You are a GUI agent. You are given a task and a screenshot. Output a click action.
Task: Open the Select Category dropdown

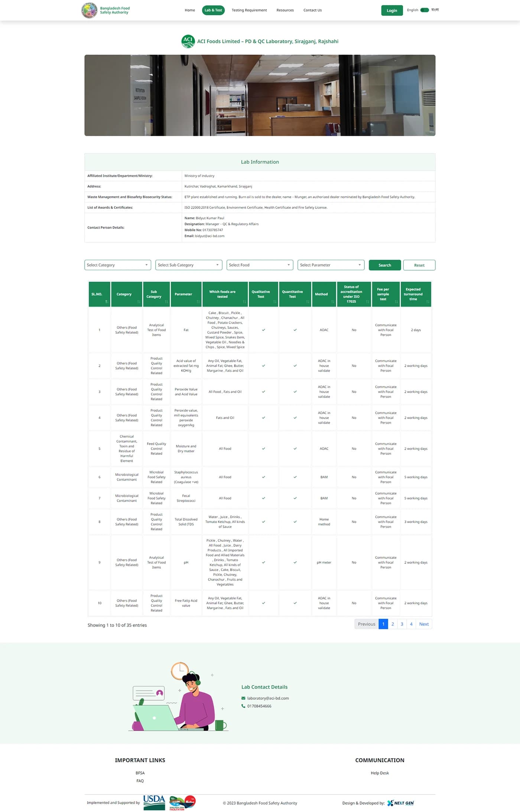[x=117, y=265]
